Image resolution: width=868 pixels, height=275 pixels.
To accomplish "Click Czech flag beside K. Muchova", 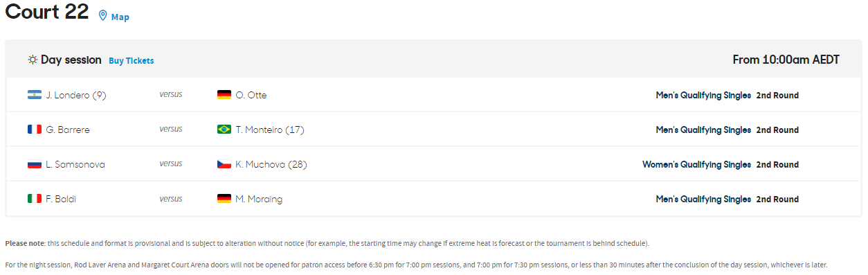I will [x=224, y=164].
